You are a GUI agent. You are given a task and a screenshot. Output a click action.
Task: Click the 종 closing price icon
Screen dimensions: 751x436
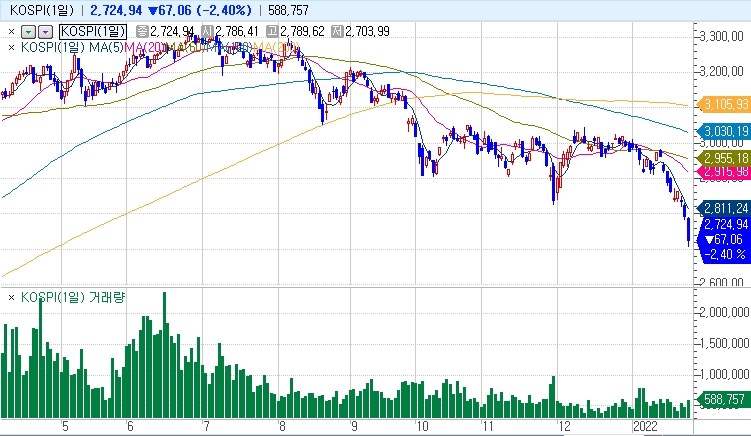[143, 32]
